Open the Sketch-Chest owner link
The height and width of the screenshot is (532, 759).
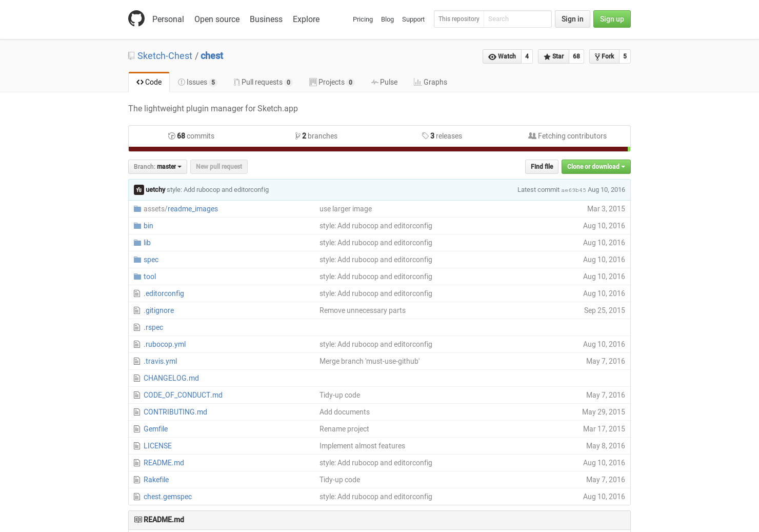click(x=165, y=56)
